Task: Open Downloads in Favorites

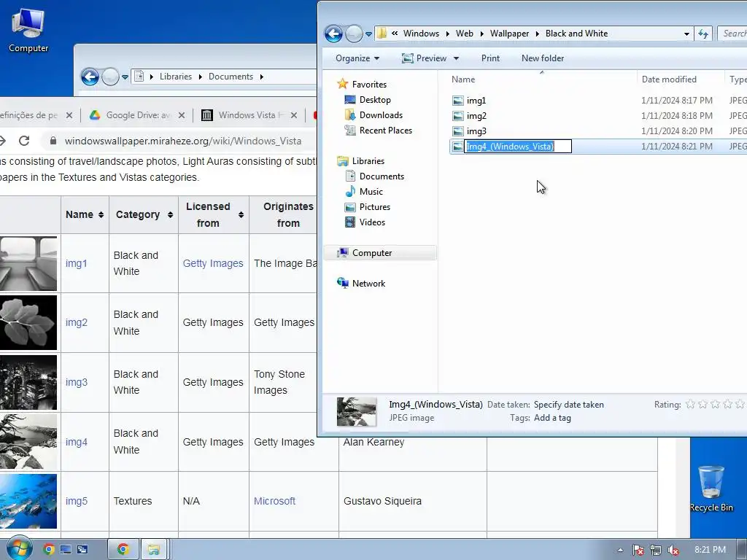Action: point(381,114)
